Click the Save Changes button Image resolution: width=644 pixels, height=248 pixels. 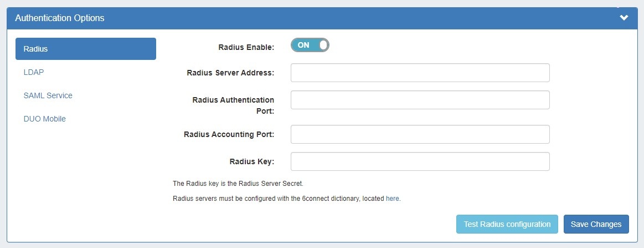click(596, 224)
